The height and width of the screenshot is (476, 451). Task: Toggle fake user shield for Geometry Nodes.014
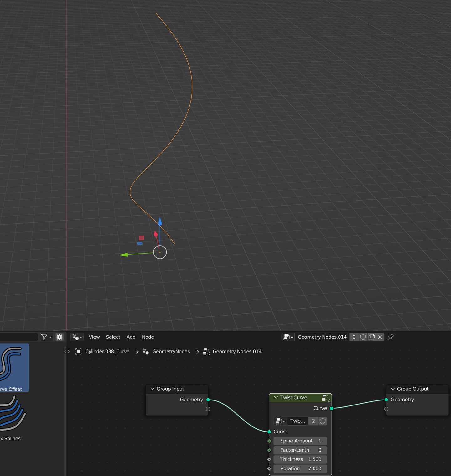point(363,337)
